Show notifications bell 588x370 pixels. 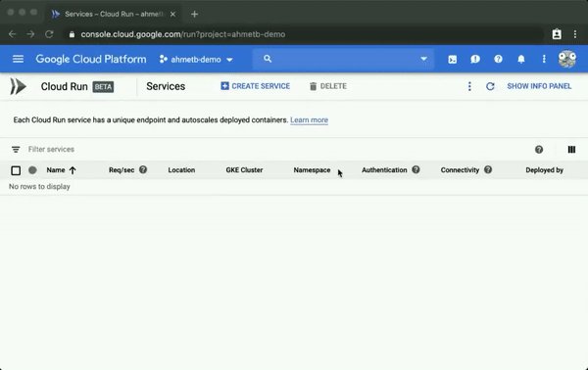521,59
